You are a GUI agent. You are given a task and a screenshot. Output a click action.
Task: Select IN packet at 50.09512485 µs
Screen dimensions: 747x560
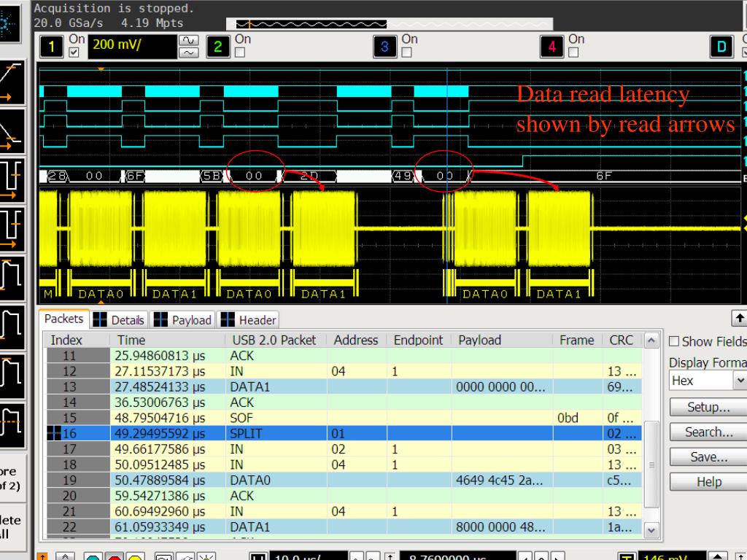[344, 464]
